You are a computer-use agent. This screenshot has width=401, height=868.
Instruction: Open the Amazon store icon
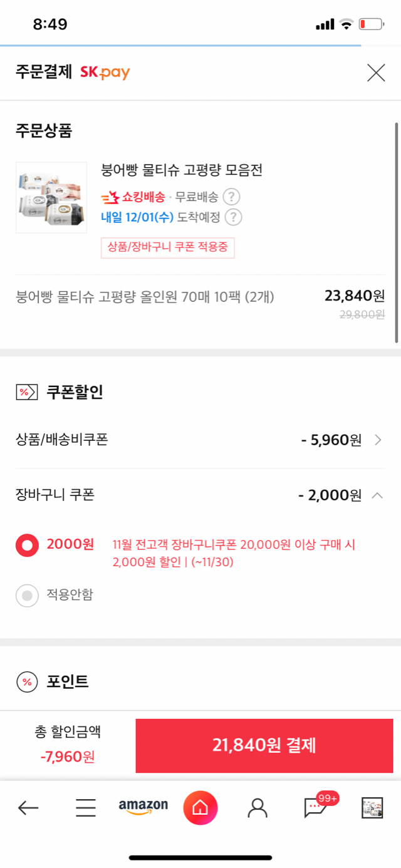[143, 807]
